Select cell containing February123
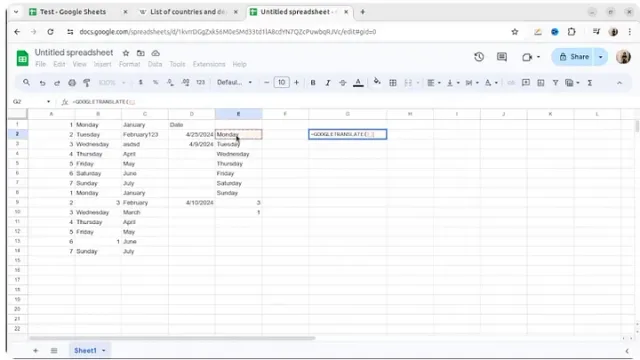640x360 pixels. (145, 134)
